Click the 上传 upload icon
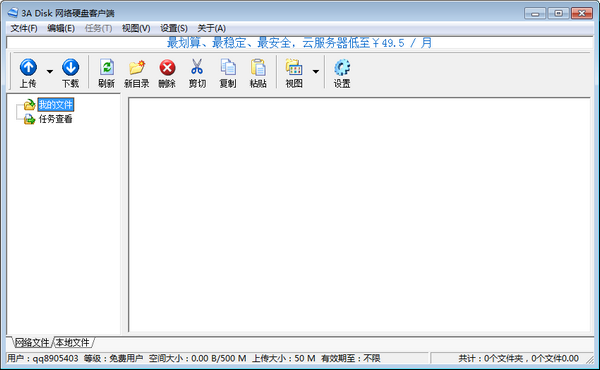 tap(28, 67)
